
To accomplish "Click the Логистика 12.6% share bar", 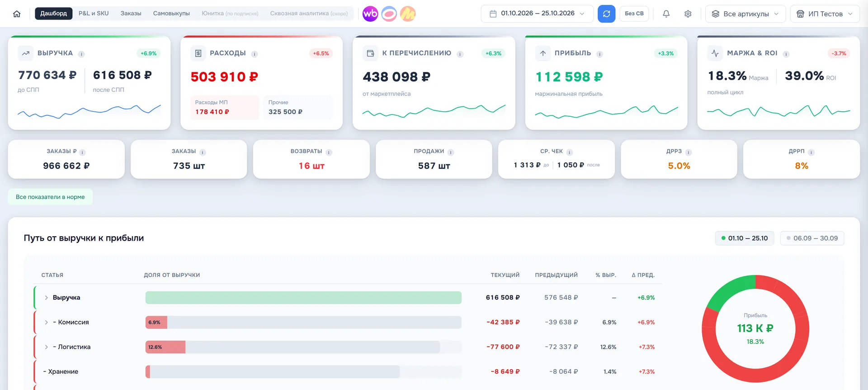I will tap(165, 347).
